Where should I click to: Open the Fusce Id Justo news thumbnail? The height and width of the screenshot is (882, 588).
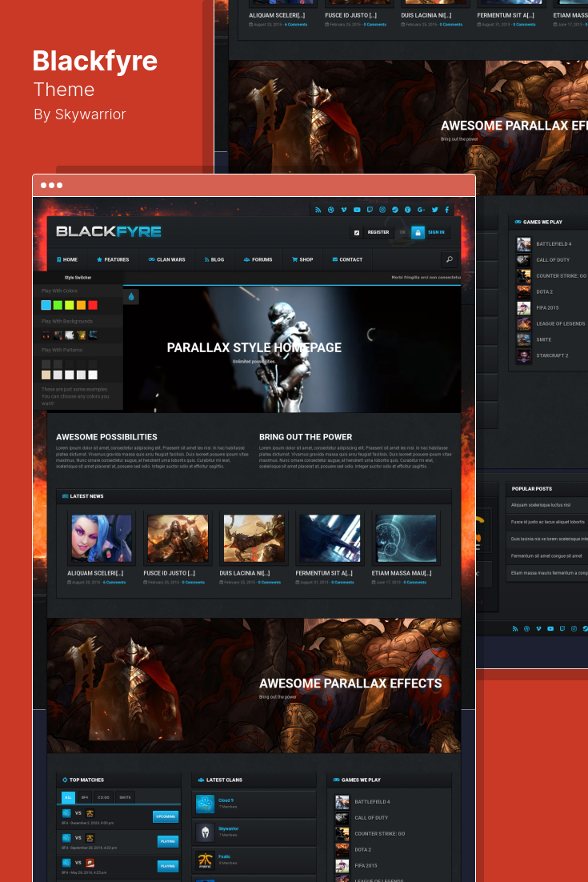pos(178,539)
